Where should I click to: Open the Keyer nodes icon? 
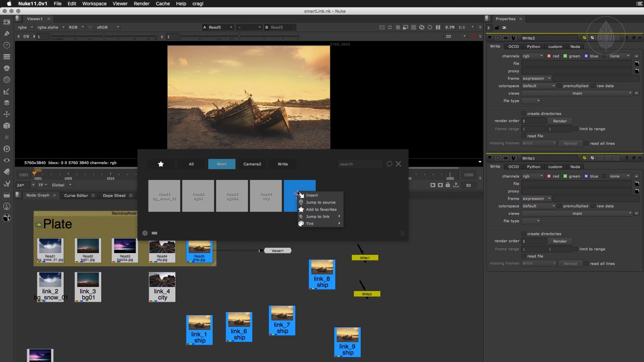coord(6,92)
